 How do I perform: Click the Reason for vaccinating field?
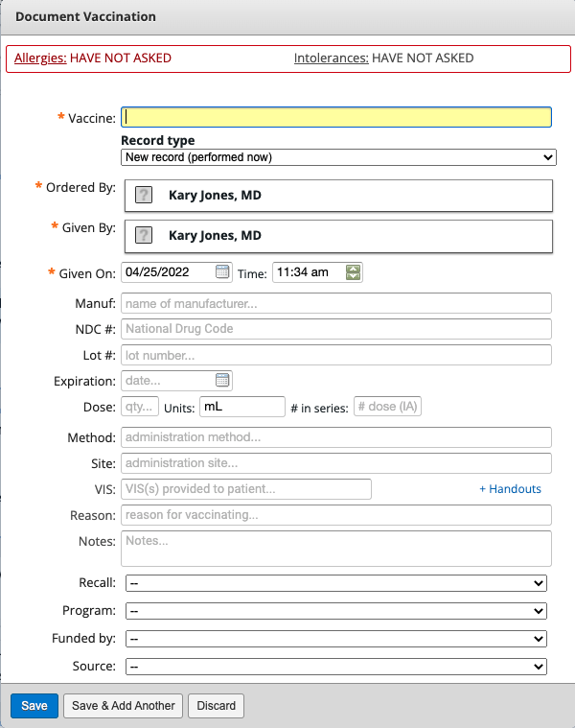pos(336,515)
